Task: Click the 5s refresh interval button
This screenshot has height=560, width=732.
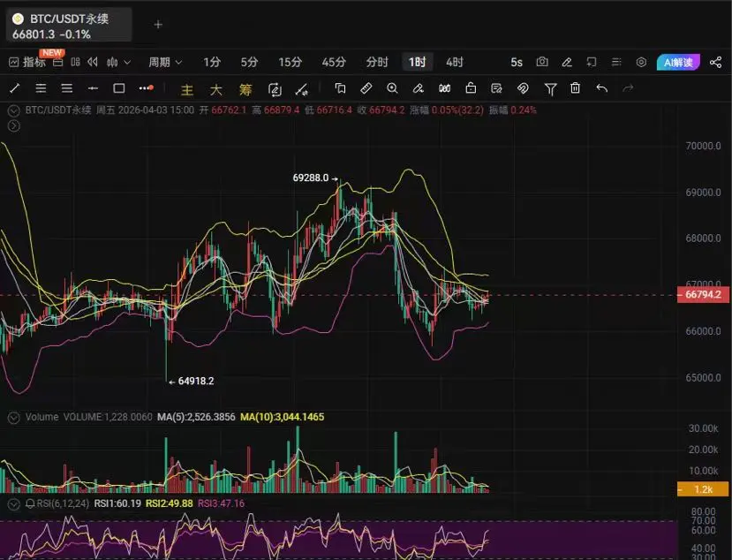Action: click(x=517, y=62)
